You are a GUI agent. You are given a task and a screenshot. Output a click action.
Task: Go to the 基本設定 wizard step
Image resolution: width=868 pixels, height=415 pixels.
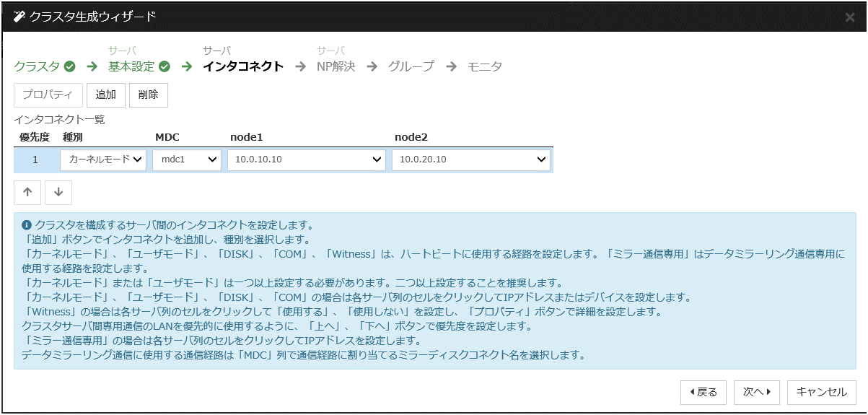tap(131, 66)
